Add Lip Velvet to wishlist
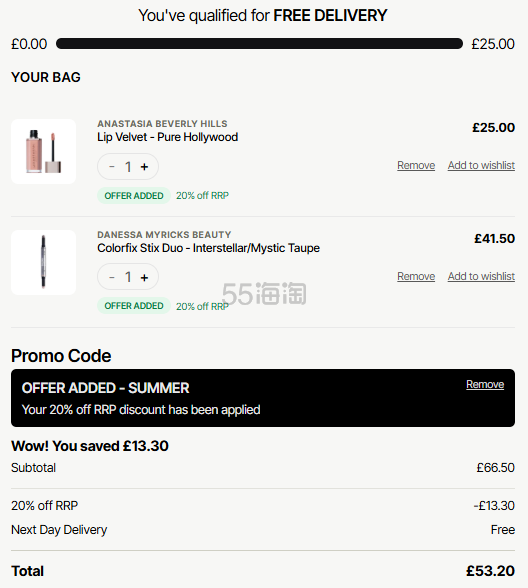The width and height of the screenshot is (528, 588). point(481,165)
